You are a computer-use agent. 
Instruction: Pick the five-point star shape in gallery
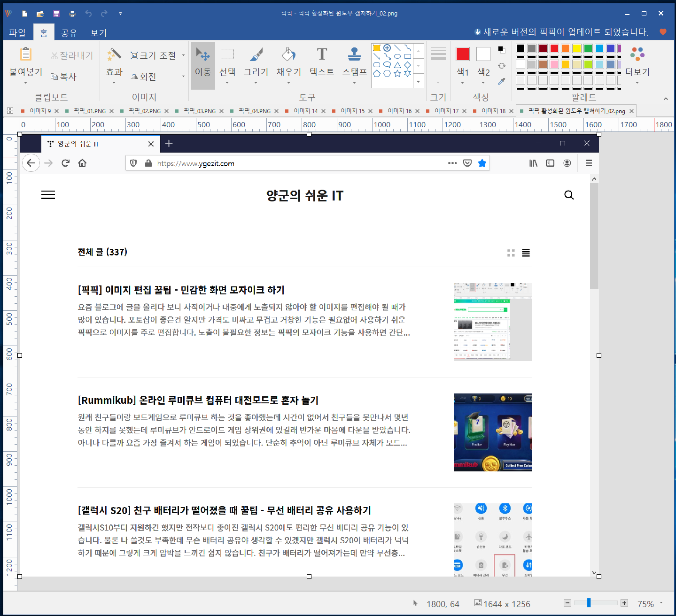tap(397, 73)
